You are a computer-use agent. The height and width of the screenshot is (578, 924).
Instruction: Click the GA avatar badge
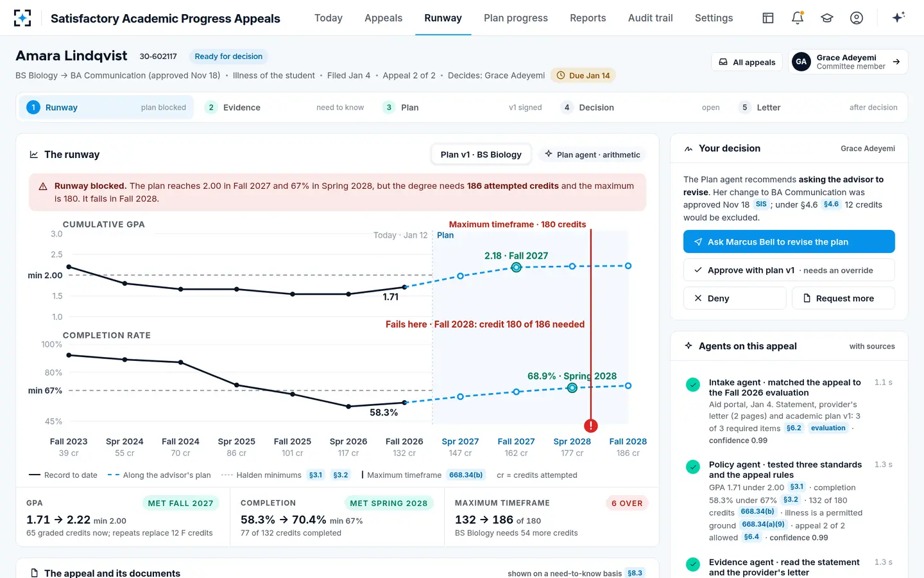[801, 62]
